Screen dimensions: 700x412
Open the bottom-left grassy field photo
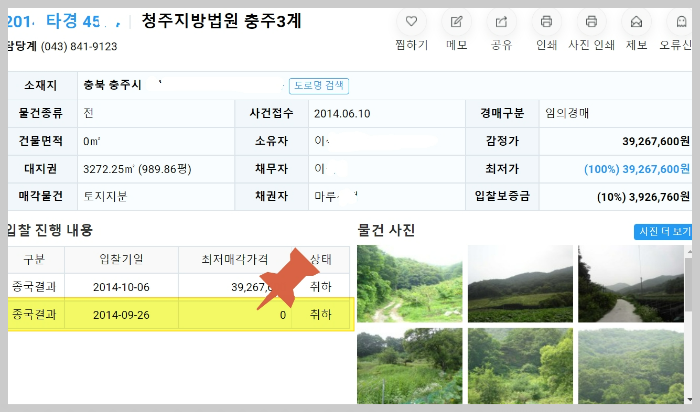tap(409, 366)
